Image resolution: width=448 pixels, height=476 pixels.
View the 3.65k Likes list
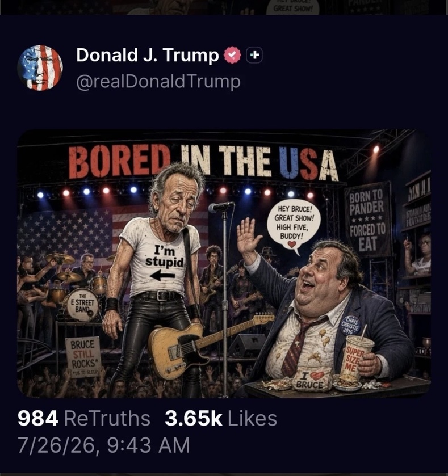pyautogui.click(x=221, y=418)
